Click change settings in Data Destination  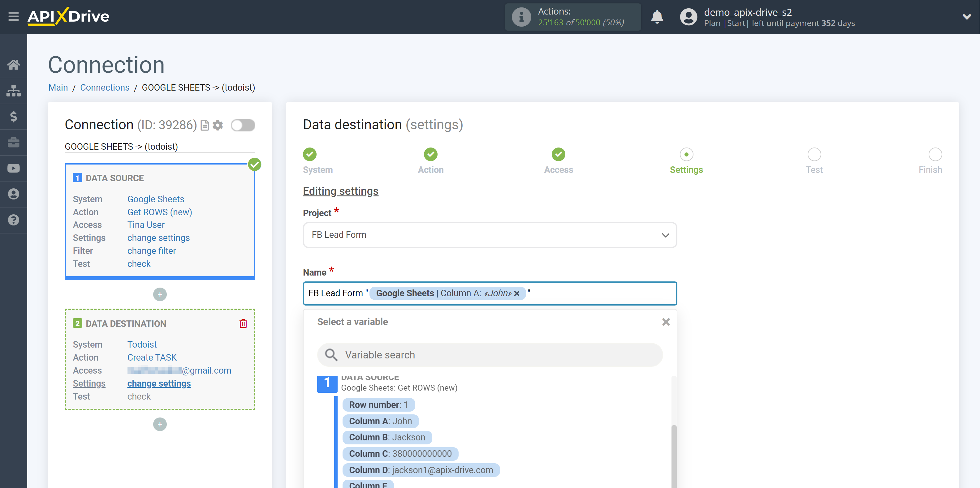159,383
